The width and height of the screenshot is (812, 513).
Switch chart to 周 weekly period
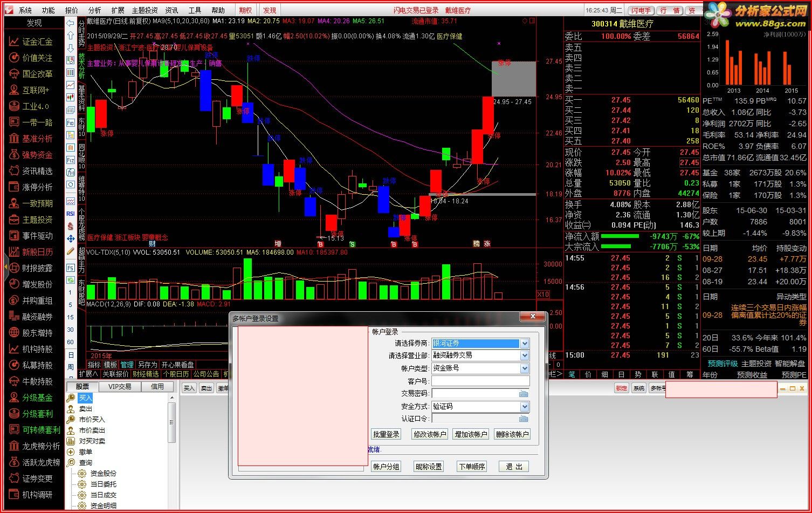click(x=71, y=367)
